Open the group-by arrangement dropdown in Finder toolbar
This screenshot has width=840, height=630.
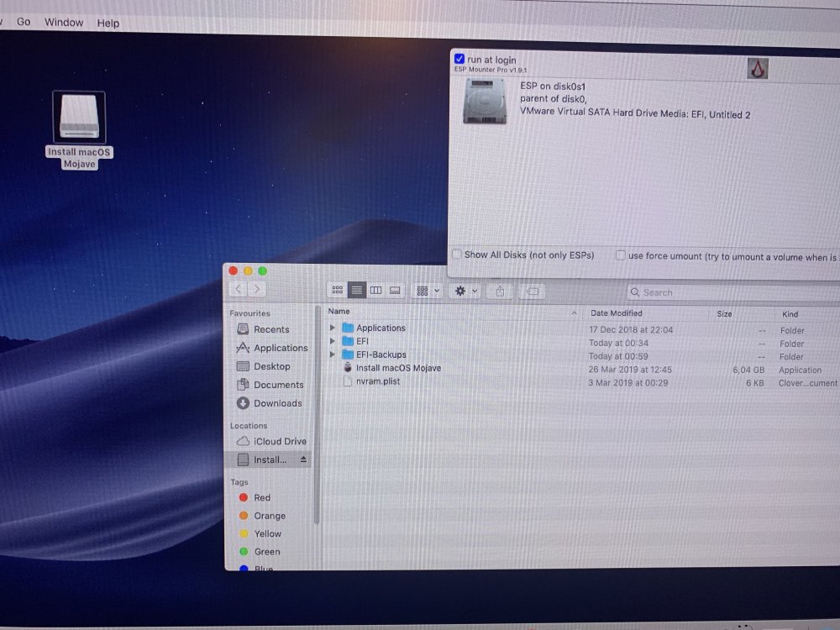click(x=428, y=291)
